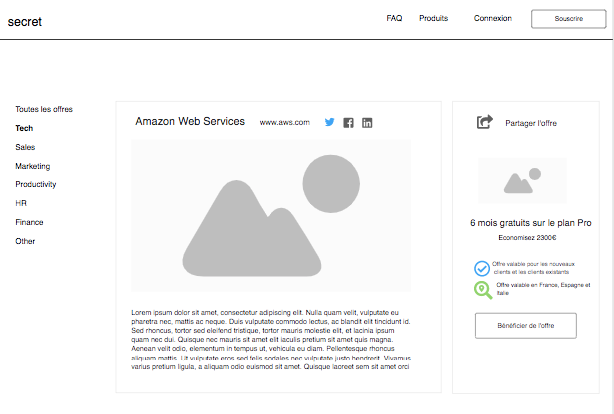614x414 pixels.
Task: Click the Amazon Web Services title
Action: coord(190,121)
